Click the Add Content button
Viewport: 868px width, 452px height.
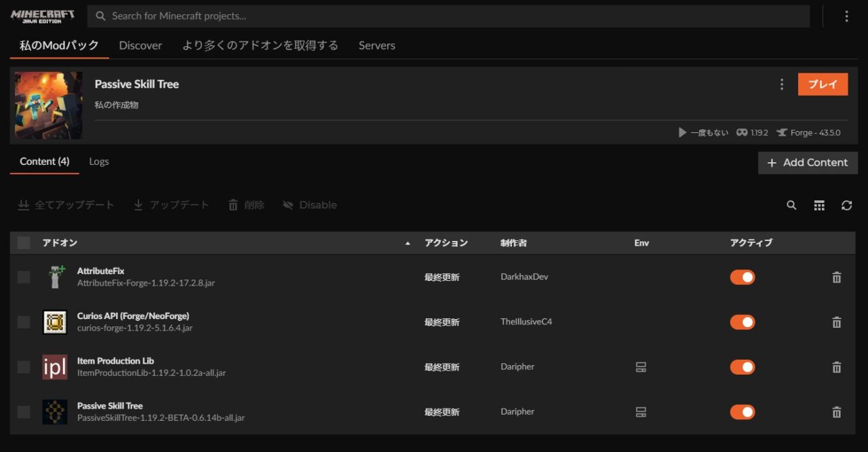[808, 163]
